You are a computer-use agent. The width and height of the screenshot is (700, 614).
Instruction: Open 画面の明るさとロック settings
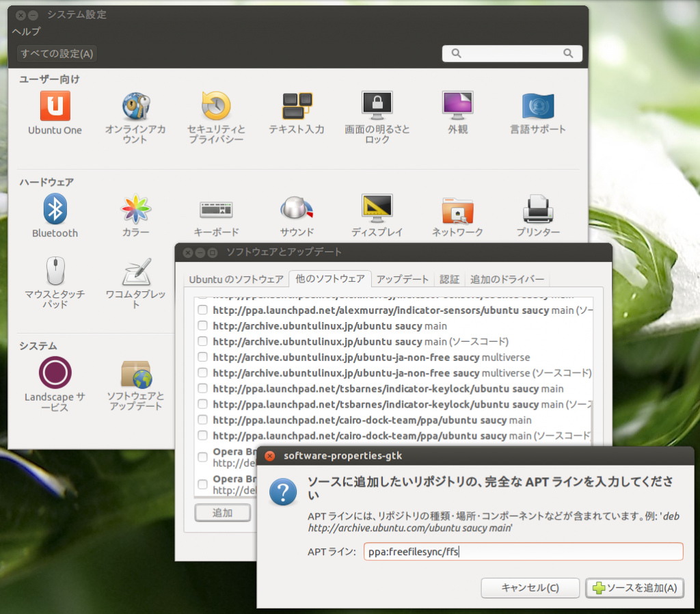click(x=377, y=118)
